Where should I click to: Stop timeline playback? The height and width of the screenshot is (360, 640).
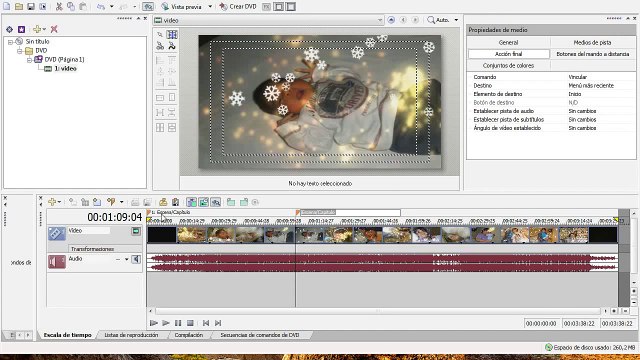[190, 323]
